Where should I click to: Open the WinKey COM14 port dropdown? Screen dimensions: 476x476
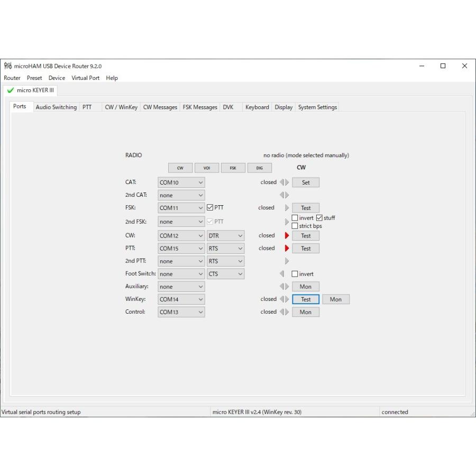pyautogui.click(x=181, y=299)
